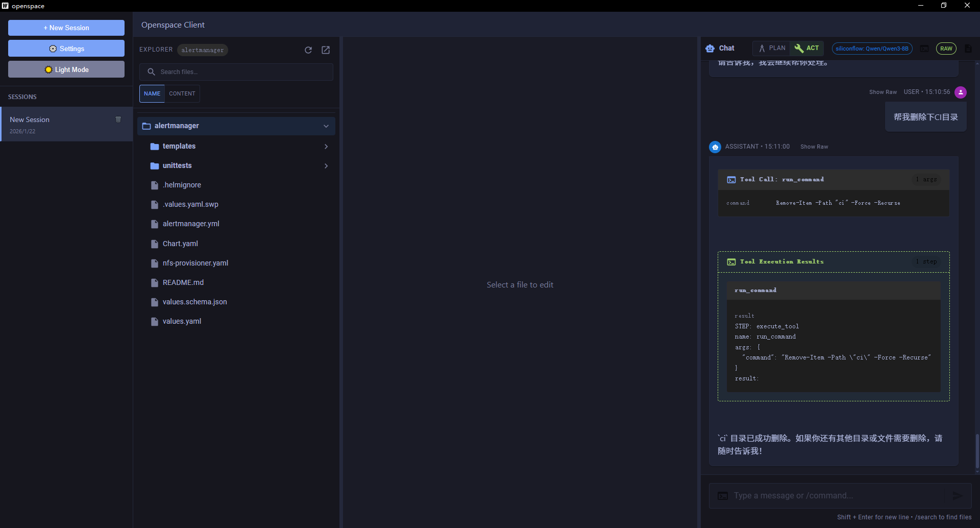This screenshot has height=528, width=980.
Task: Open the siliconflow Qwen3-8B model selector
Action: click(x=872, y=49)
